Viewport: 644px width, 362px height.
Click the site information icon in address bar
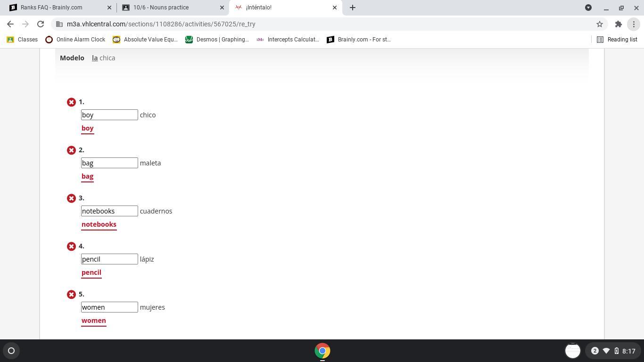point(59,24)
